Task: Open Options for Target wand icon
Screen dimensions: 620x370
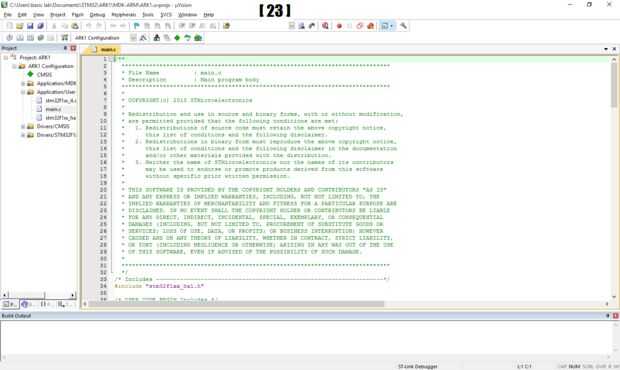Action: [x=143, y=38]
